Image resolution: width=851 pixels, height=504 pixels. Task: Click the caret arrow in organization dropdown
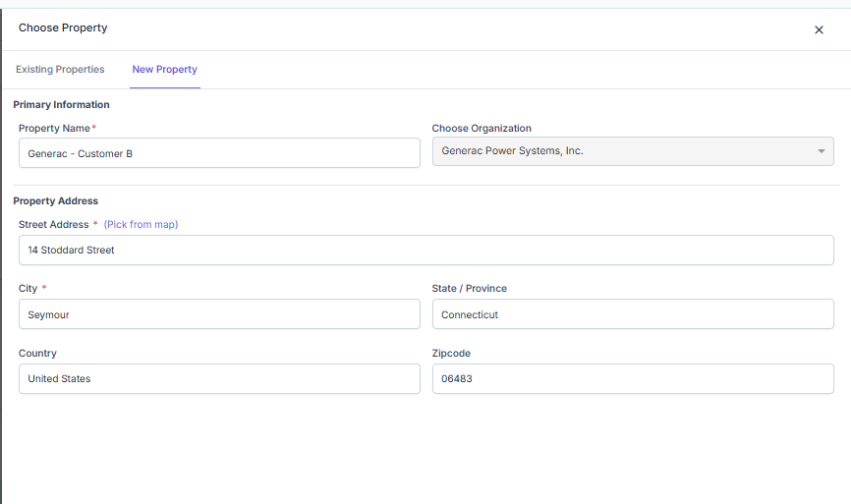click(x=821, y=151)
